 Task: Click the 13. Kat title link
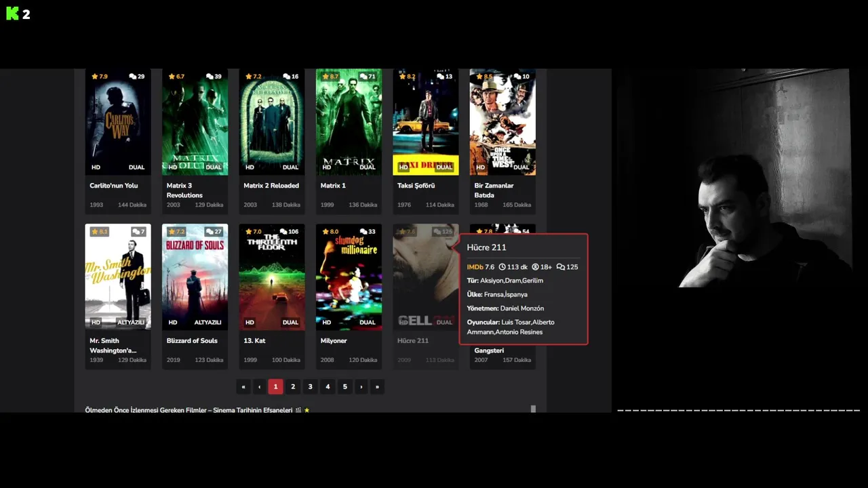click(x=254, y=341)
